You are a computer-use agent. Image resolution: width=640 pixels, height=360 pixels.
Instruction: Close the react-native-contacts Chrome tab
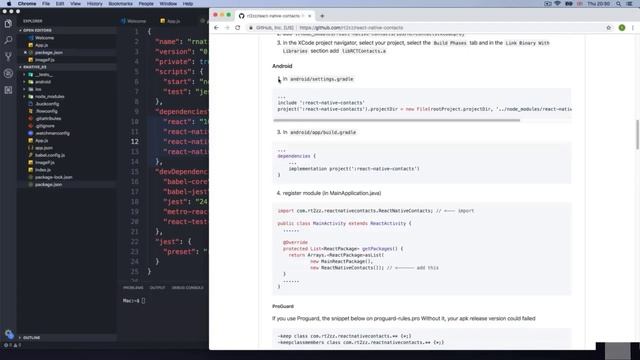click(309, 16)
